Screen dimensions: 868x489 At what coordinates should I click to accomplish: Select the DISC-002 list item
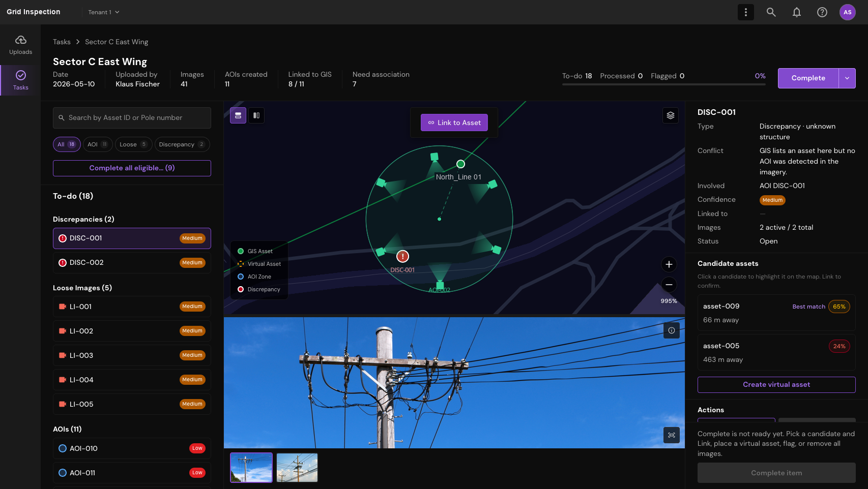(132, 263)
